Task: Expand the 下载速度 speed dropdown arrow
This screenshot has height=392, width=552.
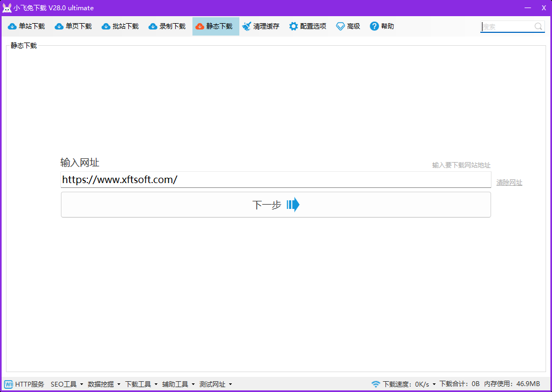Action: point(434,384)
